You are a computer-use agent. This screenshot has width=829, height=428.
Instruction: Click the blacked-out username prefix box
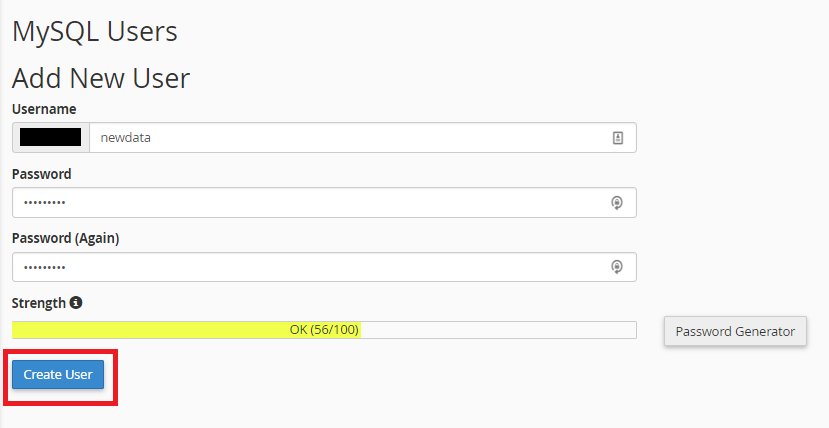[51, 137]
